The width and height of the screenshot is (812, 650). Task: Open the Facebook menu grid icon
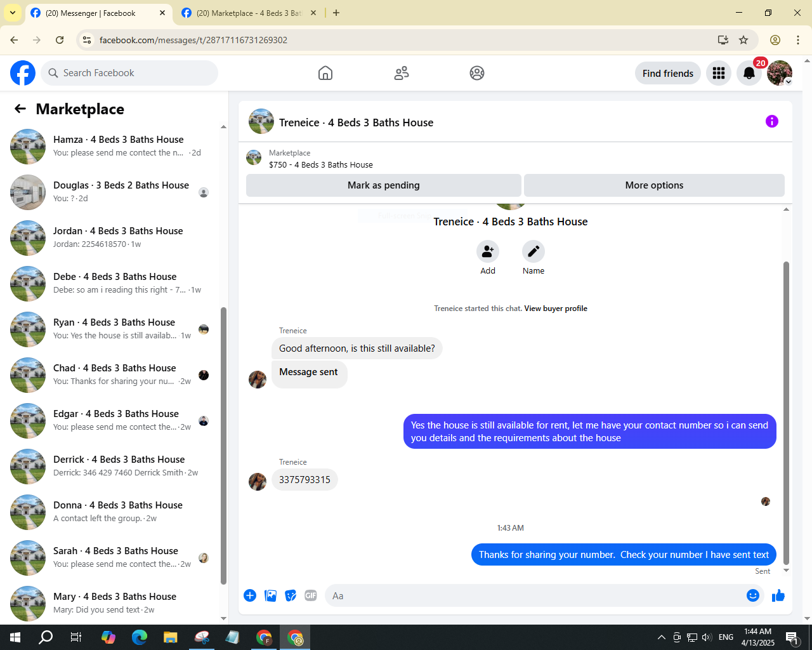[719, 73]
